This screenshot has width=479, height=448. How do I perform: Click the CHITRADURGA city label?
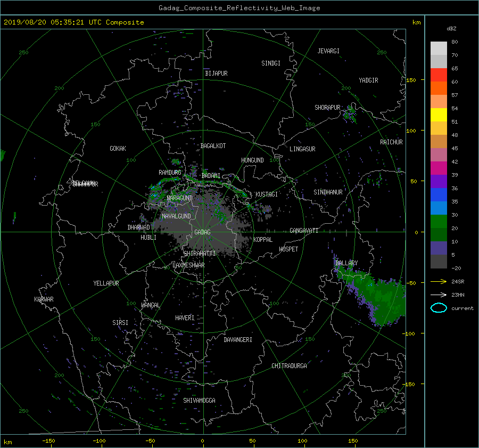tap(289, 366)
